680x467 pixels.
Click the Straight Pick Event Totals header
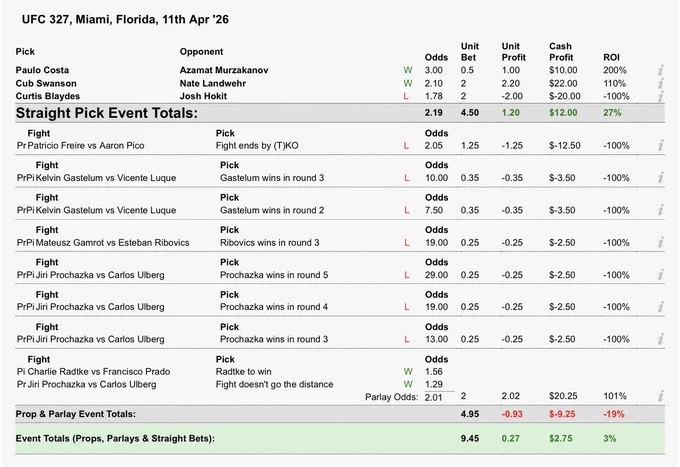[x=107, y=113]
